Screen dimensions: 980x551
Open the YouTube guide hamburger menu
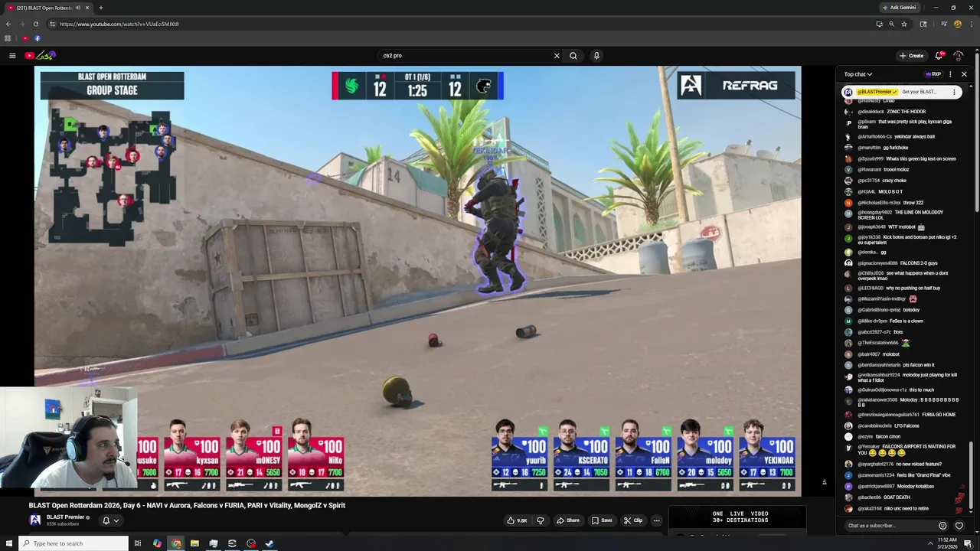coord(12,55)
